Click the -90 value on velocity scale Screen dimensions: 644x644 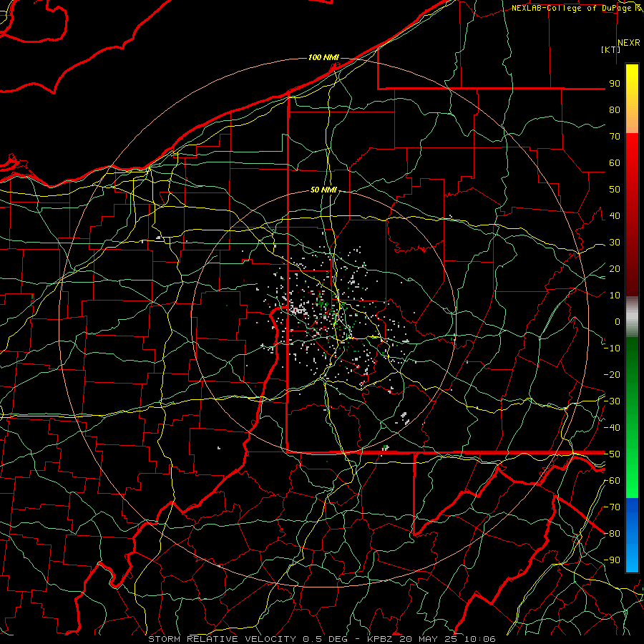(612, 560)
